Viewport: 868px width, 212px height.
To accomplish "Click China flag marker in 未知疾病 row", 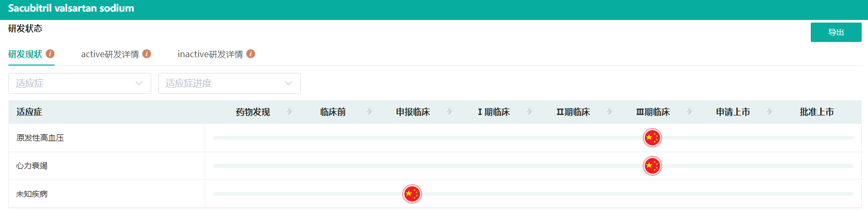I will click(412, 194).
